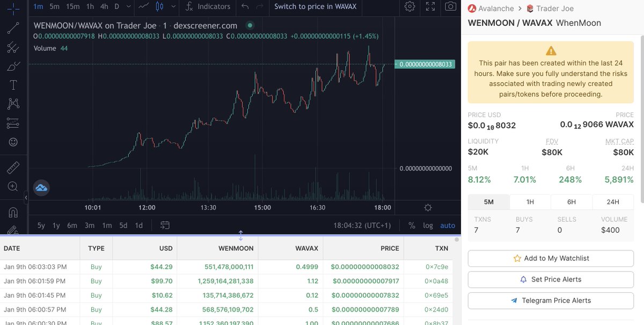Viewport: 644px width, 325px height.
Task: Select the 6m date range
Action: tap(72, 226)
